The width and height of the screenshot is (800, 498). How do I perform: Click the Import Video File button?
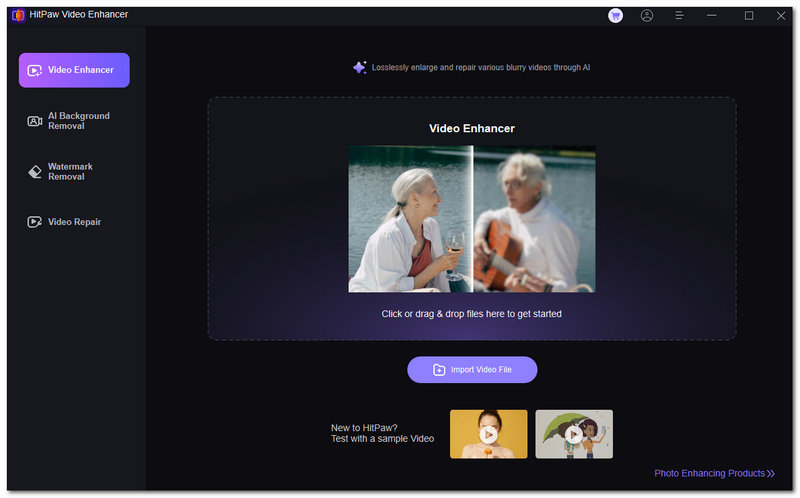(472, 369)
